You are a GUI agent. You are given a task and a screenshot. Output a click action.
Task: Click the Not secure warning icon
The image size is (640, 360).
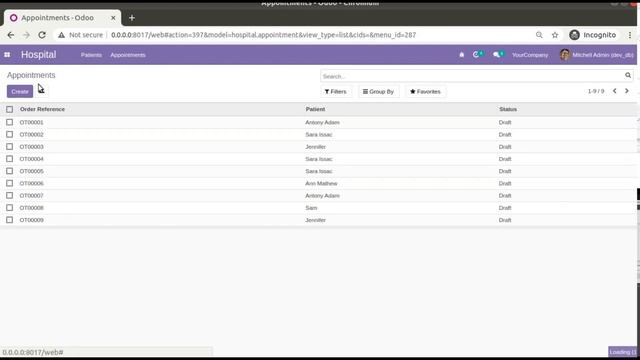click(61, 35)
